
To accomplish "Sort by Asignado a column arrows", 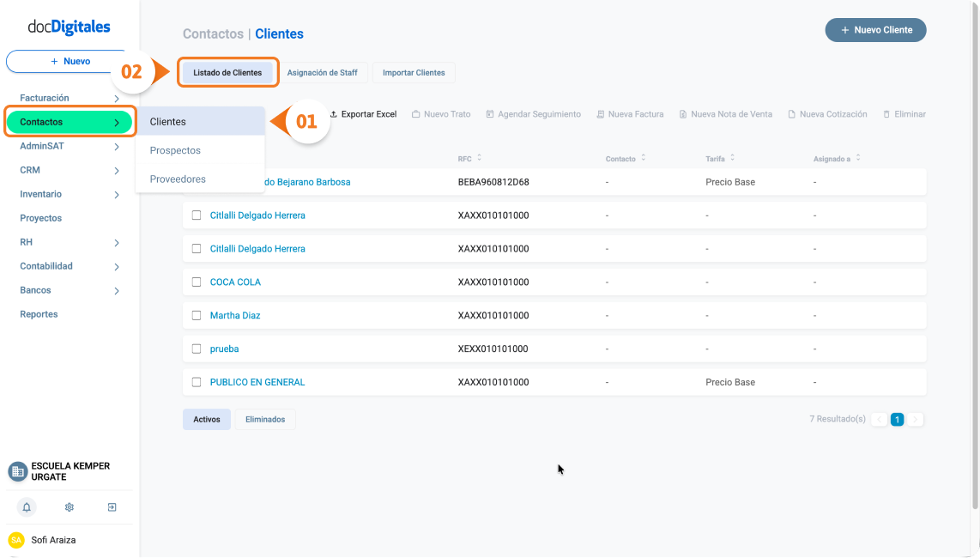I will click(x=858, y=158).
